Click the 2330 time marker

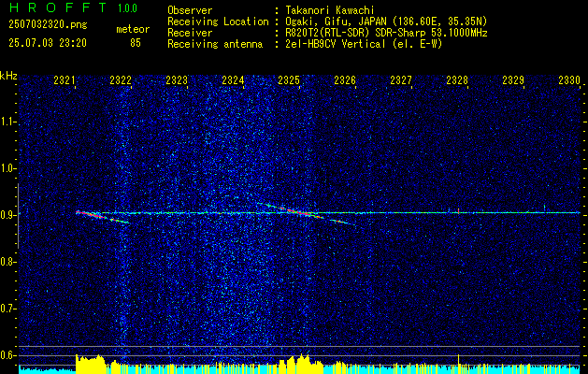[x=569, y=80]
